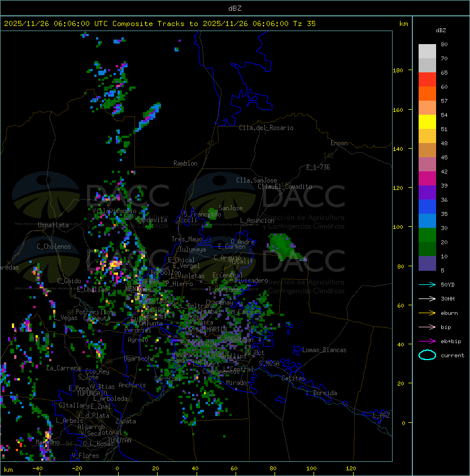Click the 'Encon' map label

coord(339,143)
